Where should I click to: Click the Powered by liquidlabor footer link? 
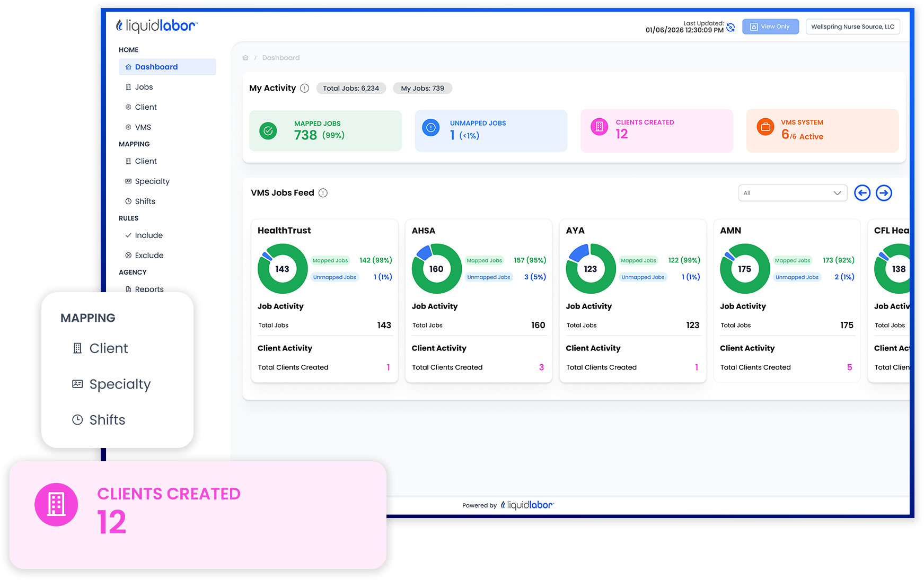click(508, 505)
